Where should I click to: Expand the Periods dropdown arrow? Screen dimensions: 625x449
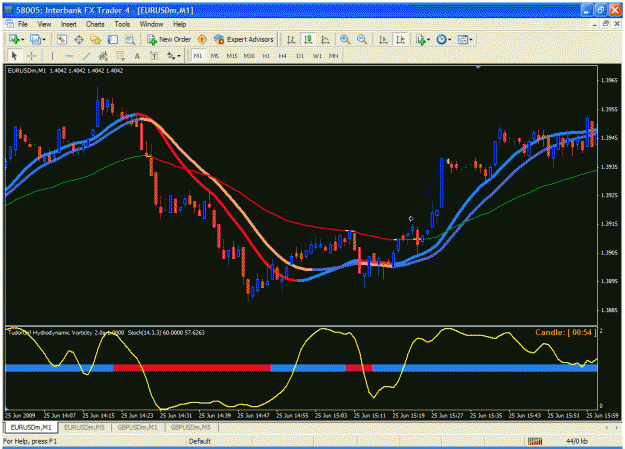(x=450, y=40)
